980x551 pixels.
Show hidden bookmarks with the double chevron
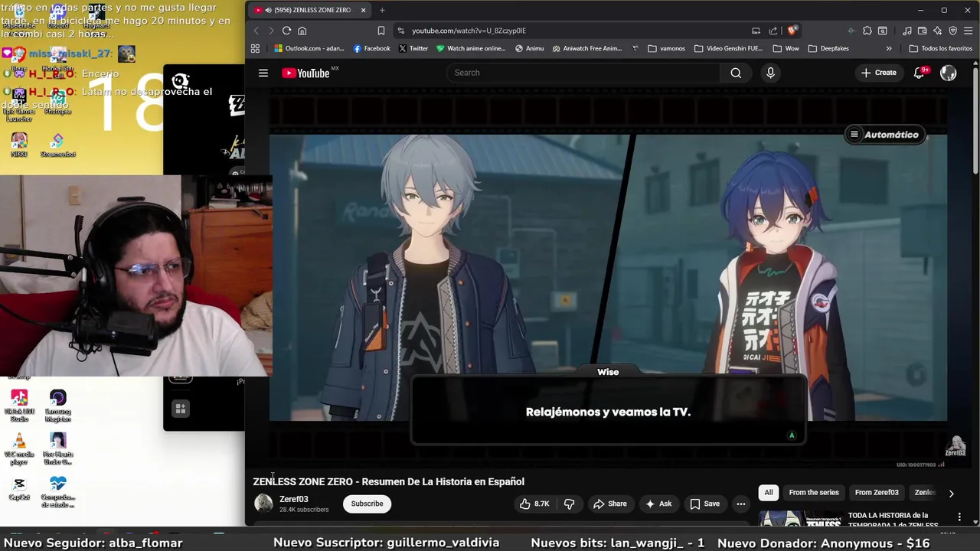889,48
